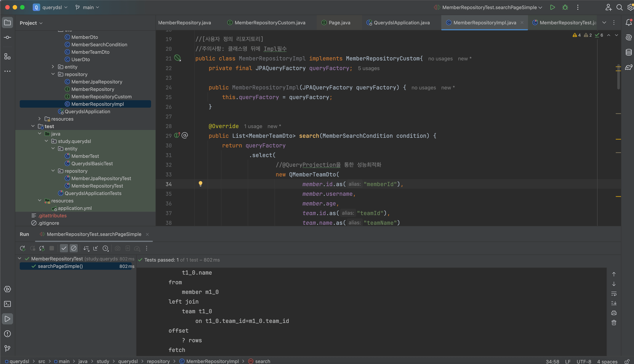The width and height of the screenshot is (634, 364).
Task: Open the Run tool window icon
Action: point(7,319)
